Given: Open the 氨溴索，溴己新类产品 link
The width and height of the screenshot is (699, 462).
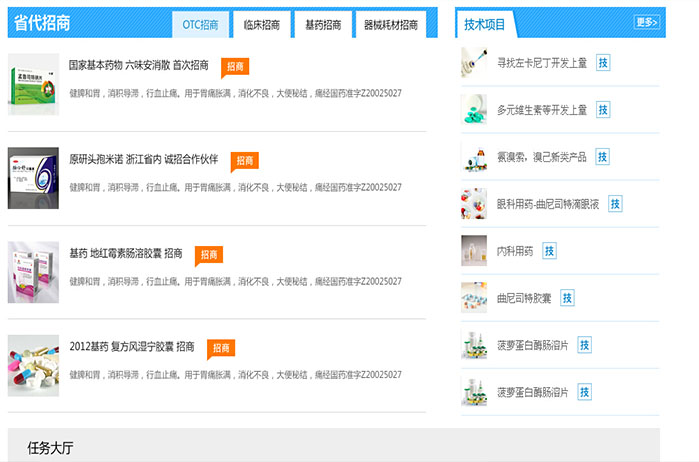Looking at the screenshot, I should 541,157.
